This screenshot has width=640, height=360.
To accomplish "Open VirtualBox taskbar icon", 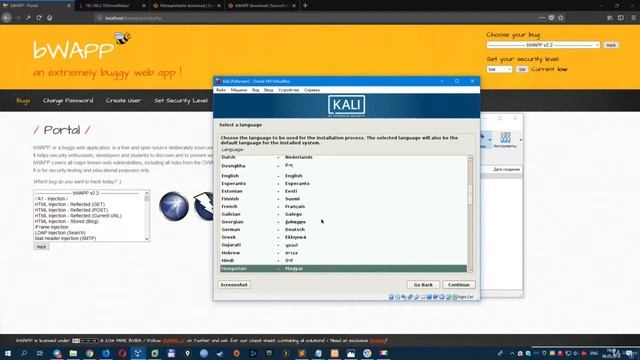I will (x=138, y=353).
